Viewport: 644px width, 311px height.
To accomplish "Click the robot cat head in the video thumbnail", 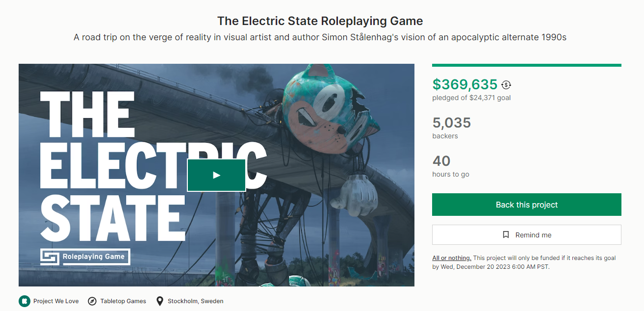I will click(329, 108).
